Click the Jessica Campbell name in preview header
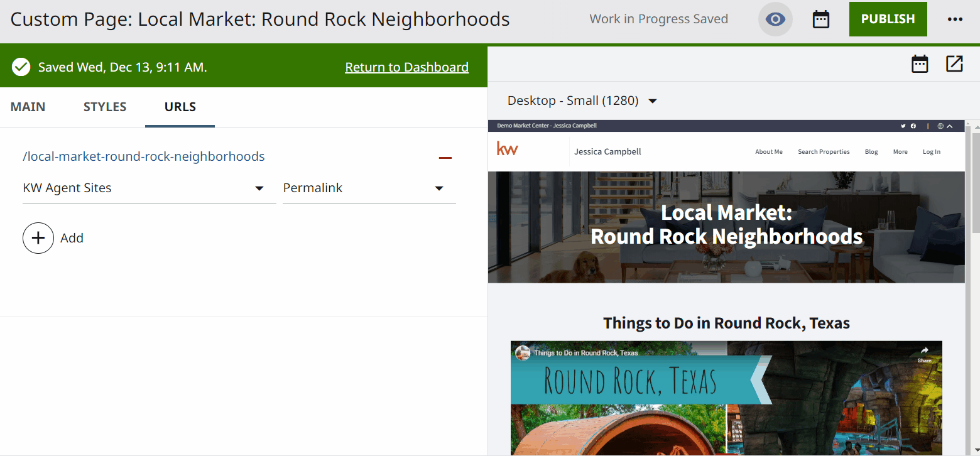 click(607, 151)
